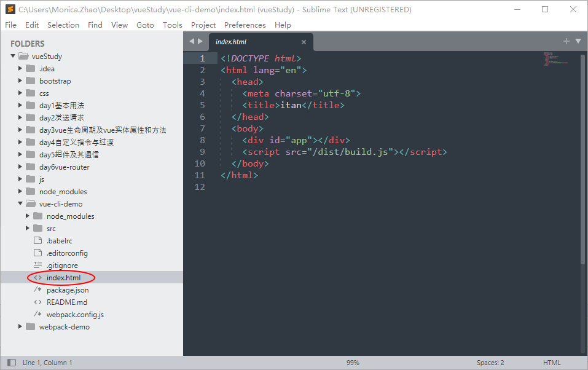Click the vueStudy open folder icon
This screenshot has height=370, width=588.
[x=23, y=57]
